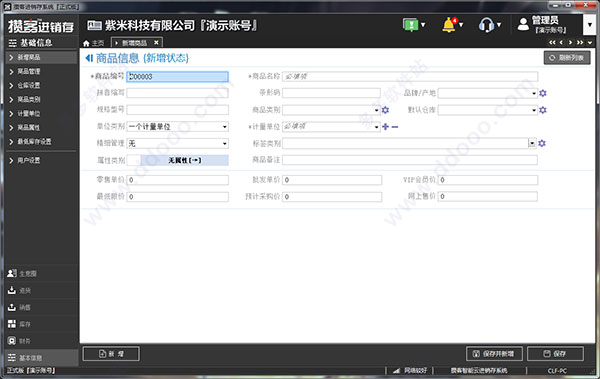
Task: Open the headset customer support icon
Action: click(x=486, y=25)
